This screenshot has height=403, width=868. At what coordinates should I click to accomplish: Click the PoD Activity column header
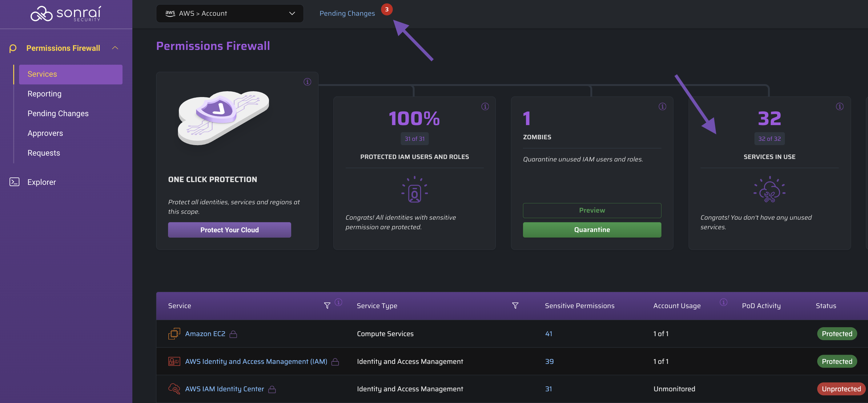tap(761, 306)
